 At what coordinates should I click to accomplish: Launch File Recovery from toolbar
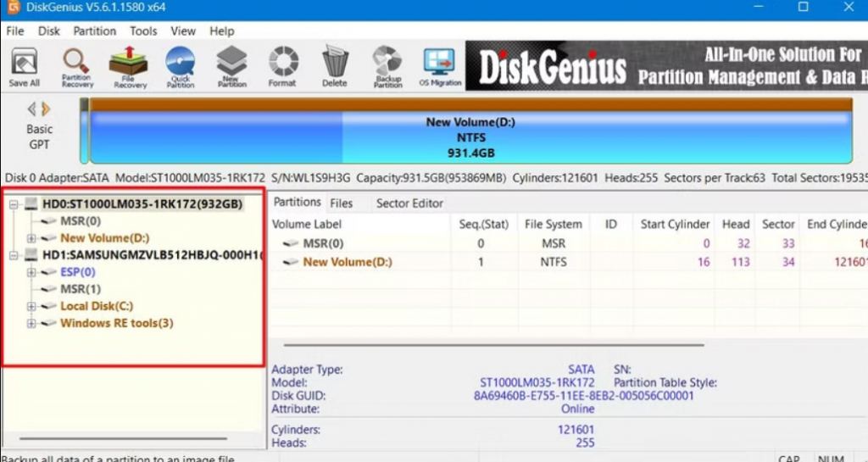tap(130, 67)
